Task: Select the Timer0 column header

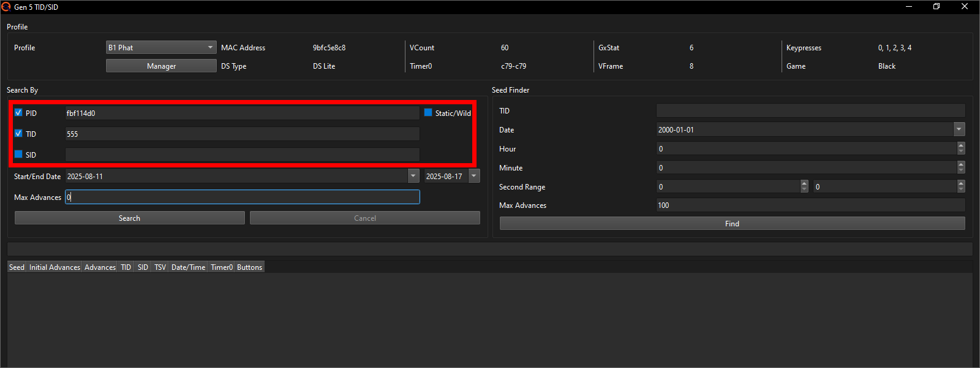Action: pyautogui.click(x=222, y=267)
